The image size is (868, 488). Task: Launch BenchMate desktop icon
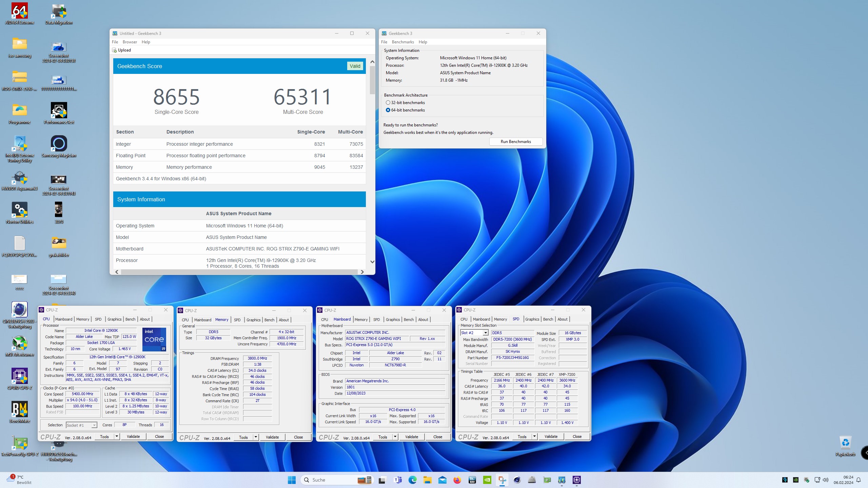[x=19, y=412]
